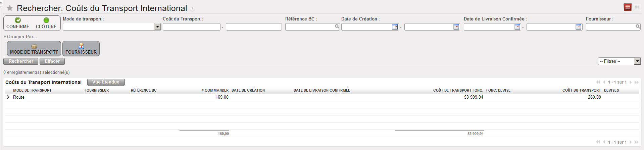
Task: Click the magnifier in Référence BC field
Action: tap(337, 27)
